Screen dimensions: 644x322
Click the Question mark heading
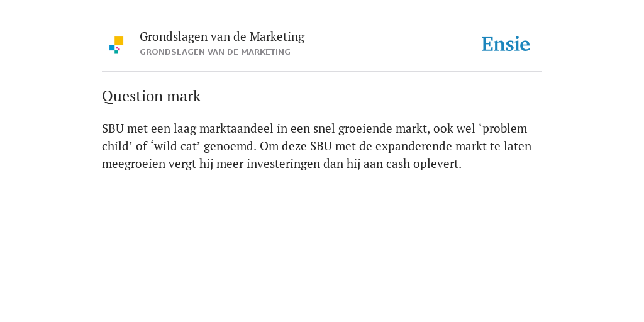(x=151, y=96)
